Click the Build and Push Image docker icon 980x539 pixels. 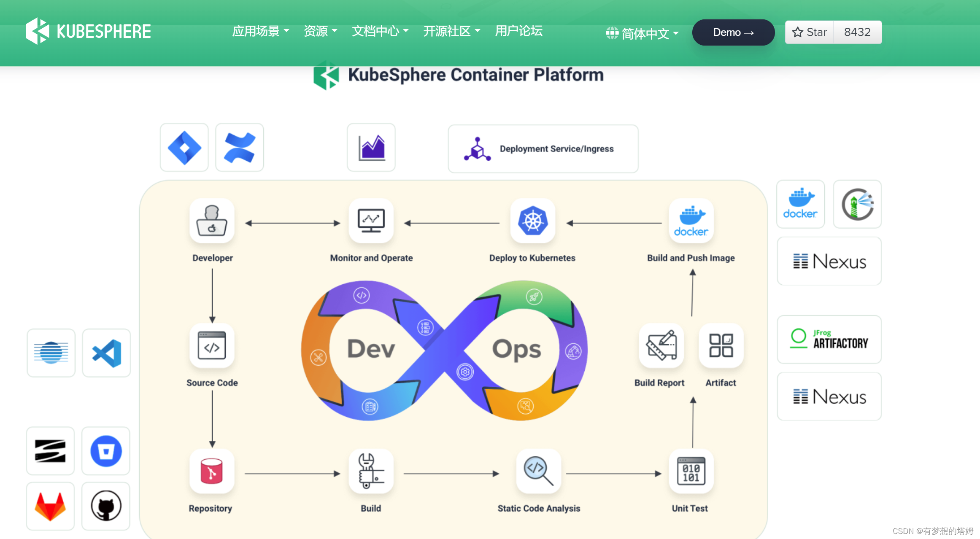[x=691, y=221]
